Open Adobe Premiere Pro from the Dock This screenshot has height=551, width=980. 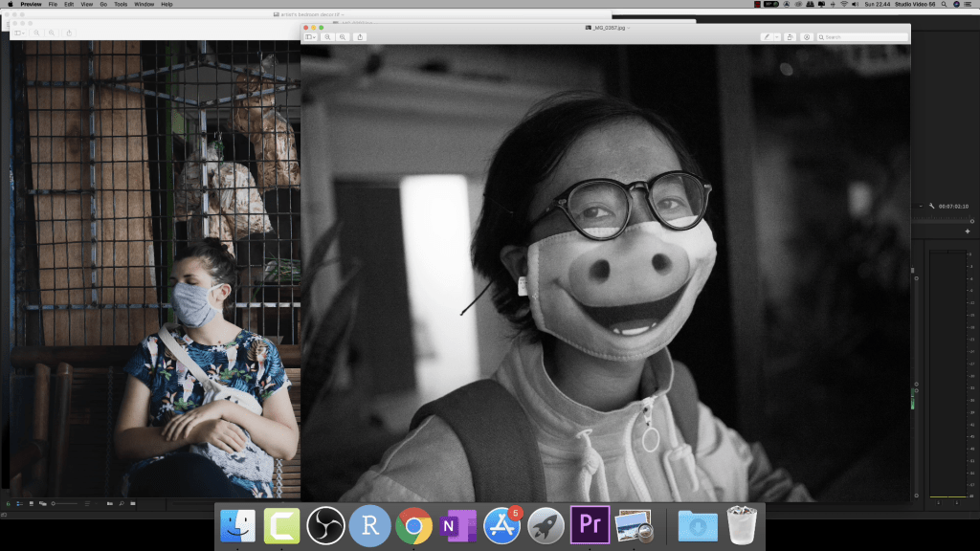(x=590, y=525)
